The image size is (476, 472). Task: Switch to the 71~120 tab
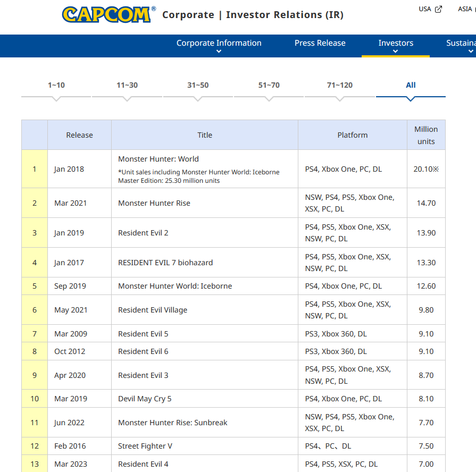point(339,85)
